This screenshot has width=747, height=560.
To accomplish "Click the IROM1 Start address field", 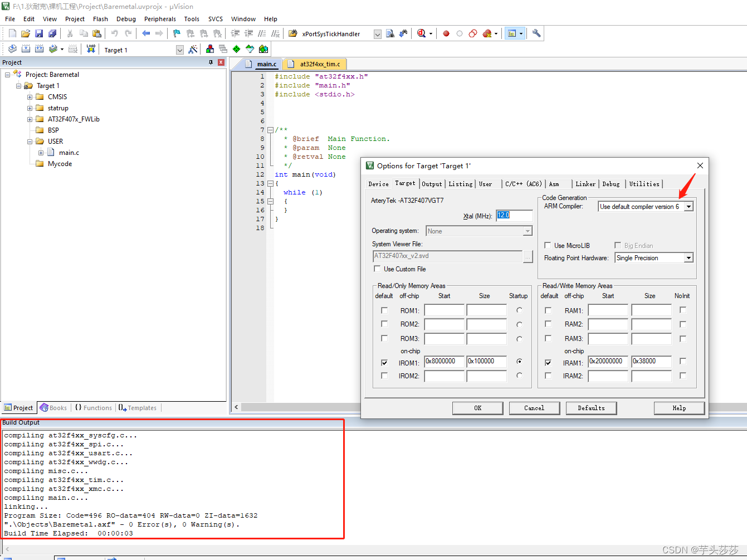I will 444,361.
